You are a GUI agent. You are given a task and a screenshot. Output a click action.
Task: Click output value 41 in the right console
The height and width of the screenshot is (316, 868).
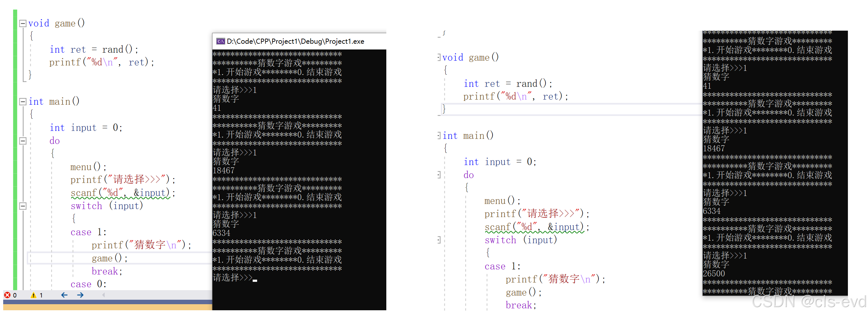[707, 86]
